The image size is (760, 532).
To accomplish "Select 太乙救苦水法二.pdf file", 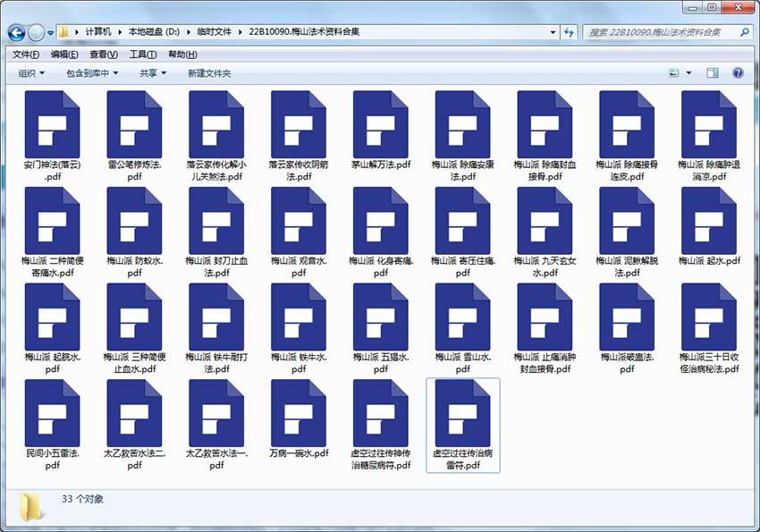I will click(x=134, y=425).
